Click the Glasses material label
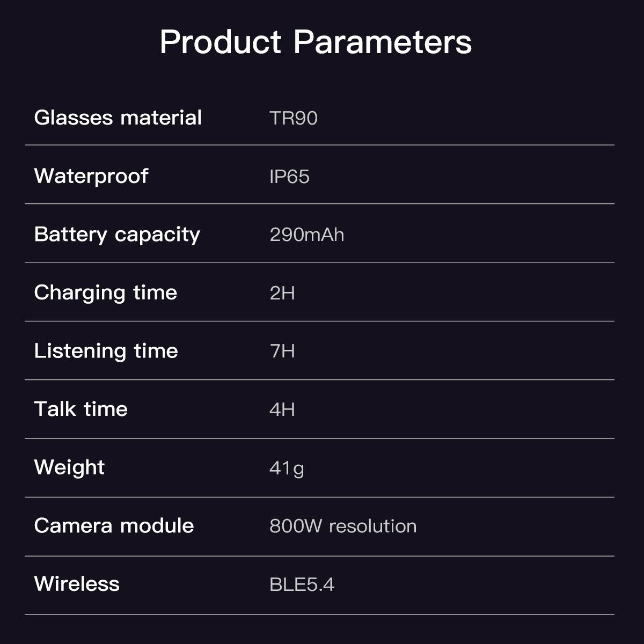The height and width of the screenshot is (644, 644). [x=118, y=118]
